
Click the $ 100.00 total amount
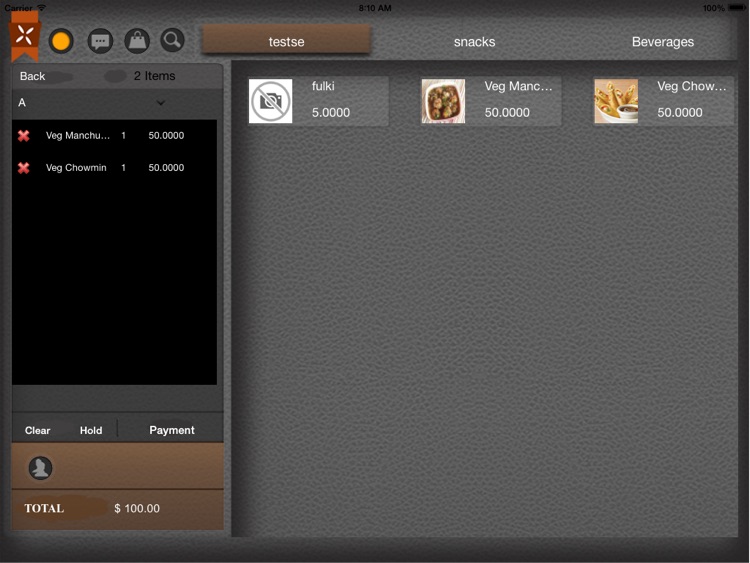point(137,508)
